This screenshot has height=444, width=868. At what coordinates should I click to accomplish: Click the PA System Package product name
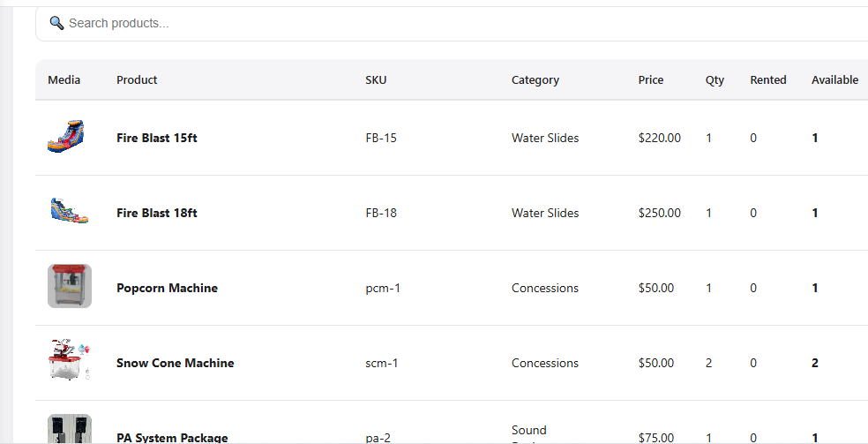pos(172,438)
